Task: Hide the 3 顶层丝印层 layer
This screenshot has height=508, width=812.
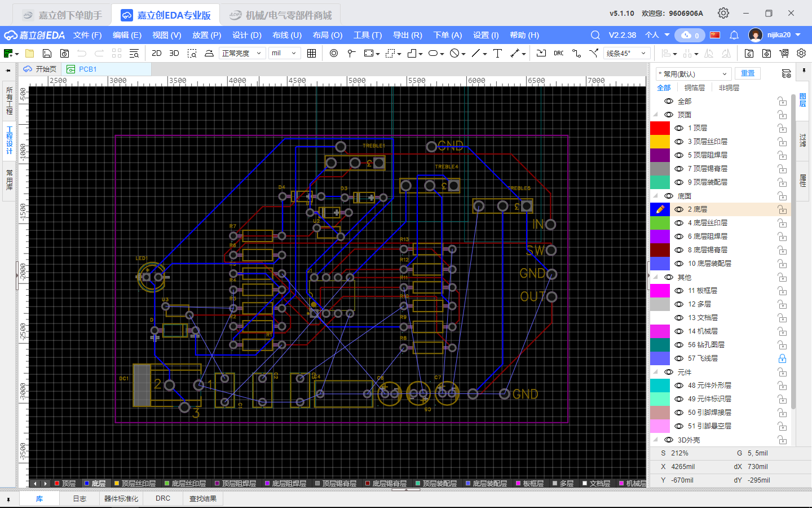Action: [x=679, y=142]
